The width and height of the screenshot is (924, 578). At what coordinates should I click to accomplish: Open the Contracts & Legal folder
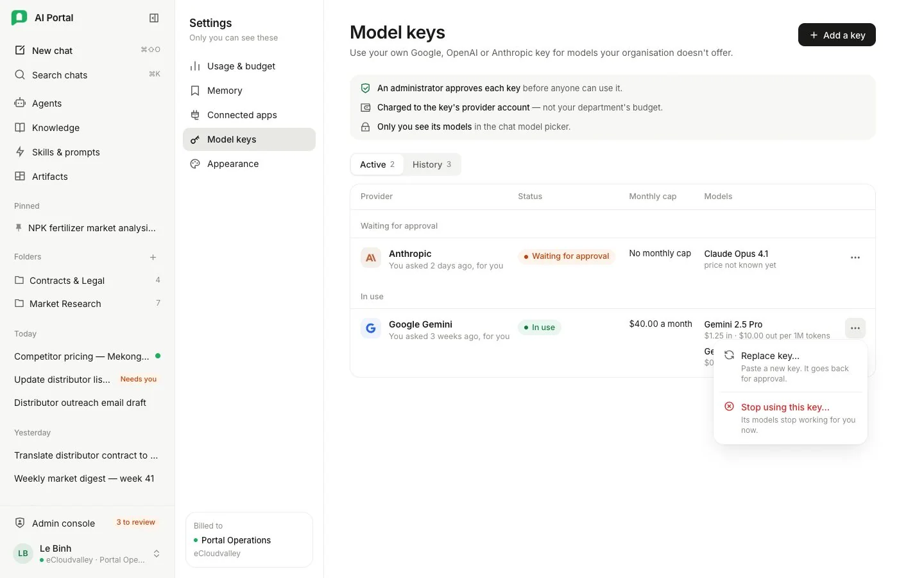(87, 280)
